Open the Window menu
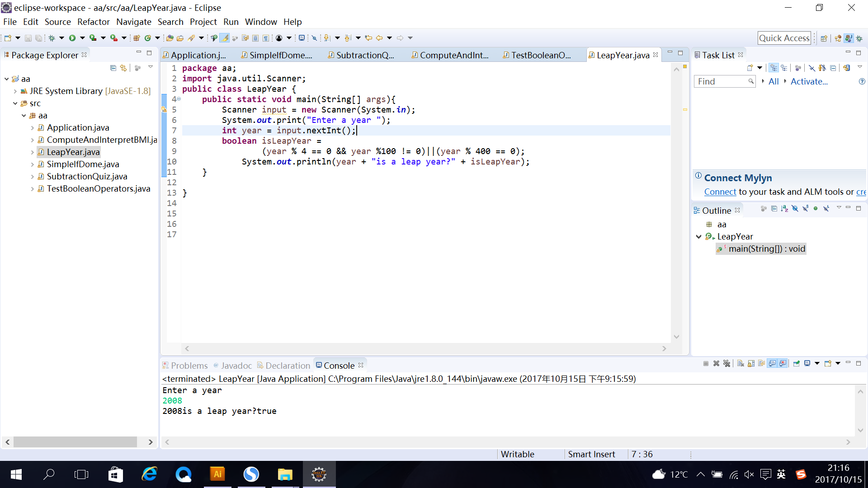Image resolution: width=868 pixels, height=488 pixels. click(x=261, y=22)
